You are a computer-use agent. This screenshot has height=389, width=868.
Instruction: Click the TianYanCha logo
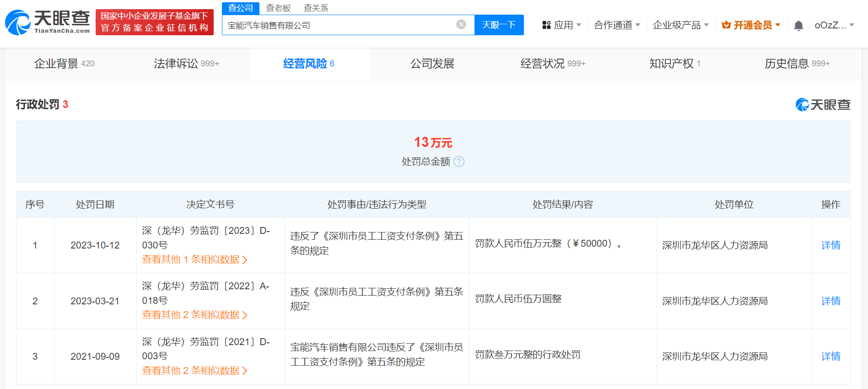click(x=48, y=22)
